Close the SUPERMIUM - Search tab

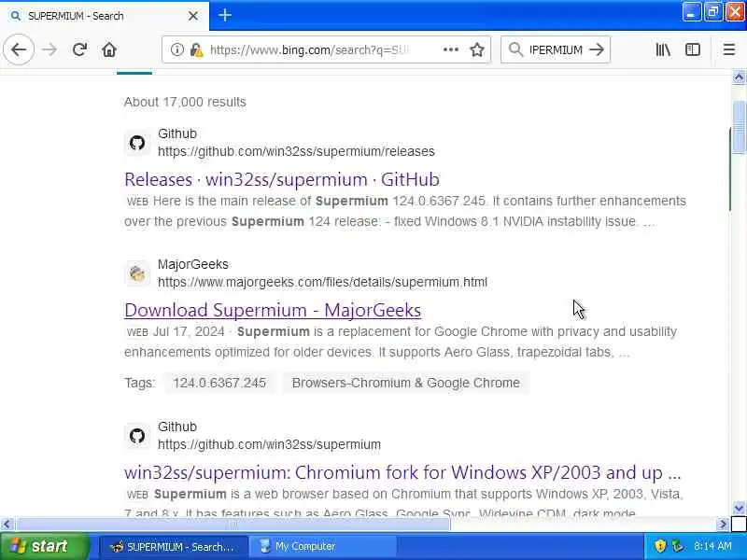tap(193, 16)
